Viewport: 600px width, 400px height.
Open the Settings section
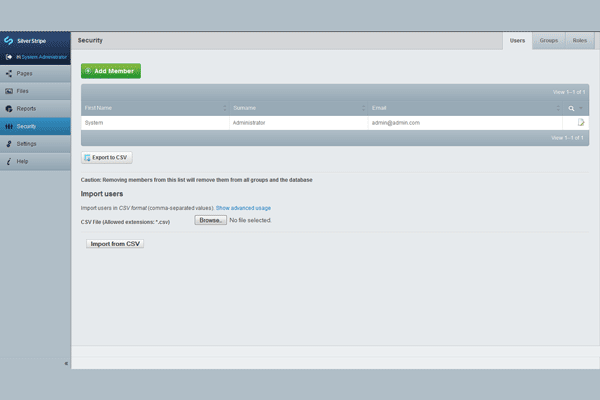click(35, 144)
